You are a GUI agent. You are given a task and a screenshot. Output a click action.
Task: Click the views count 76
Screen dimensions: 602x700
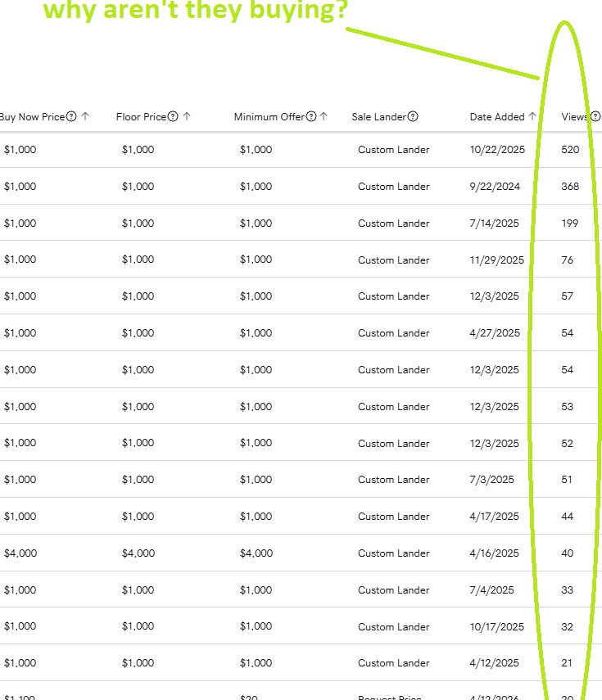pos(567,260)
